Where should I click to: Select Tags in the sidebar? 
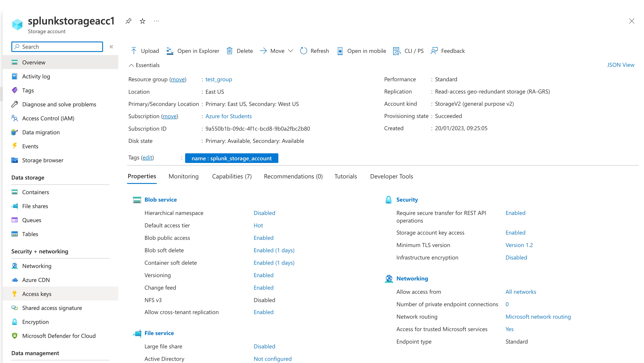pyautogui.click(x=60, y=90)
